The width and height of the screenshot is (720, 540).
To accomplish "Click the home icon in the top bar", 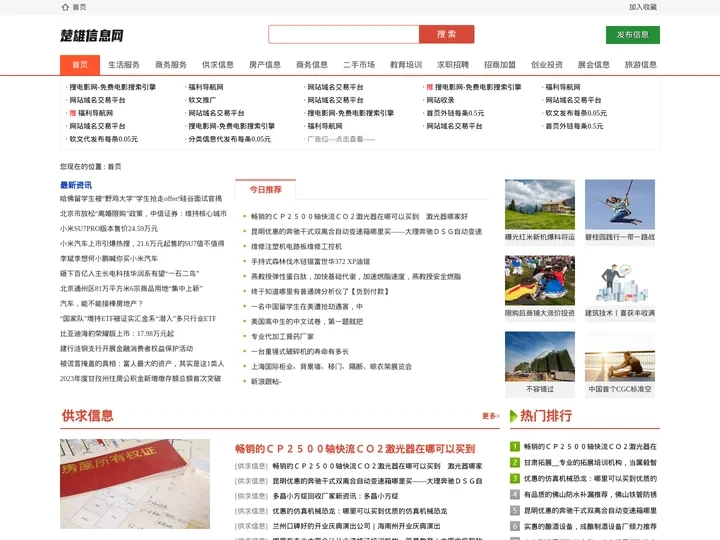I will (x=65, y=7).
